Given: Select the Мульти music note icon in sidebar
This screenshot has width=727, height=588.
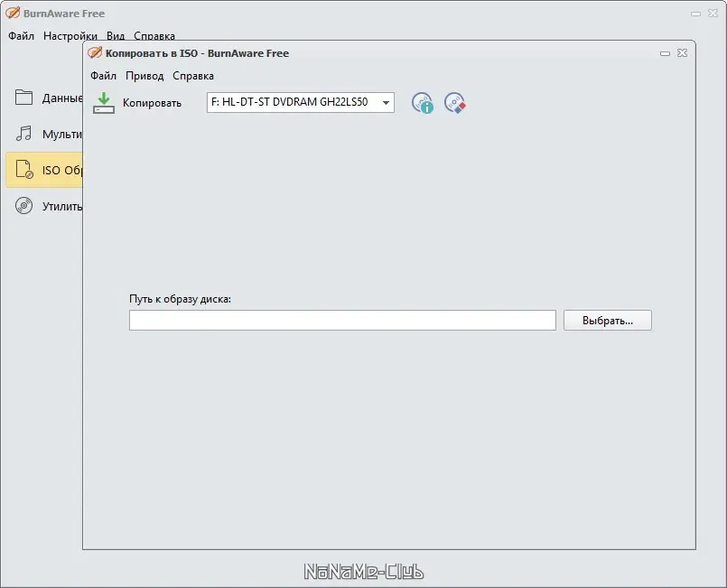Looking at the screenshot, I should click(23, 134).
